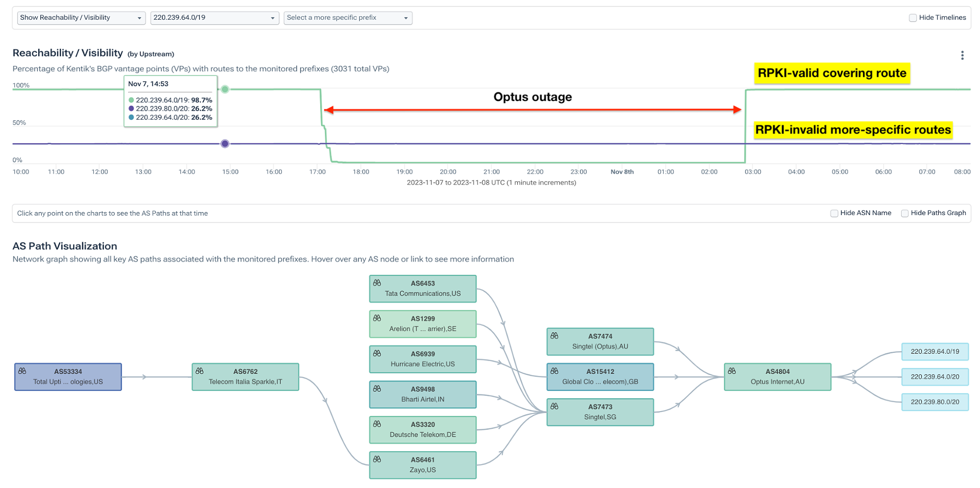Click the AS6453 Tata Communications node
980x488 pixels.
coord(423,289)
